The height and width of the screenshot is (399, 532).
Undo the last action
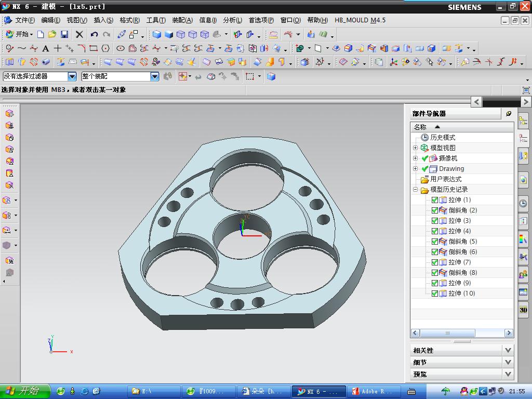point(95,34)
